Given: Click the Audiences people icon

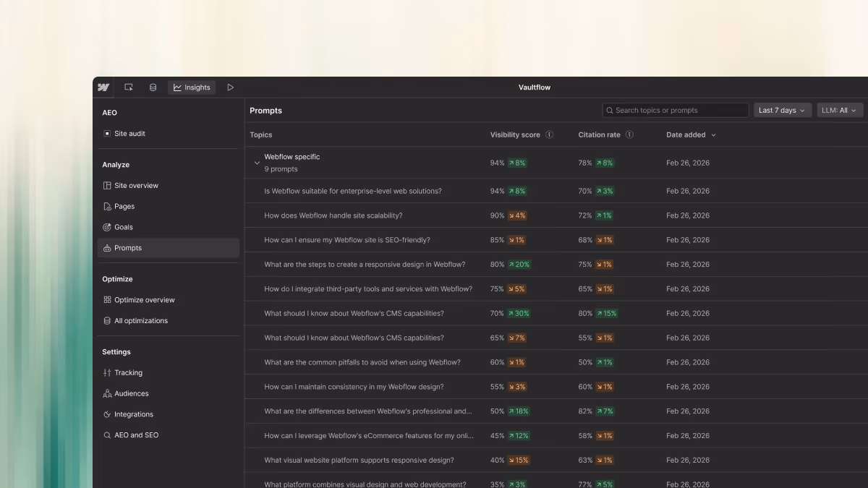Looking at the screenshot, I should 107,394.
